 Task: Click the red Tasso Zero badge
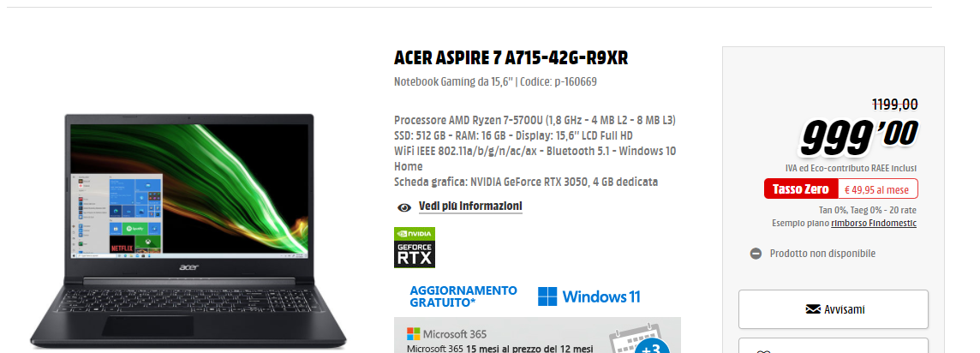801,188
